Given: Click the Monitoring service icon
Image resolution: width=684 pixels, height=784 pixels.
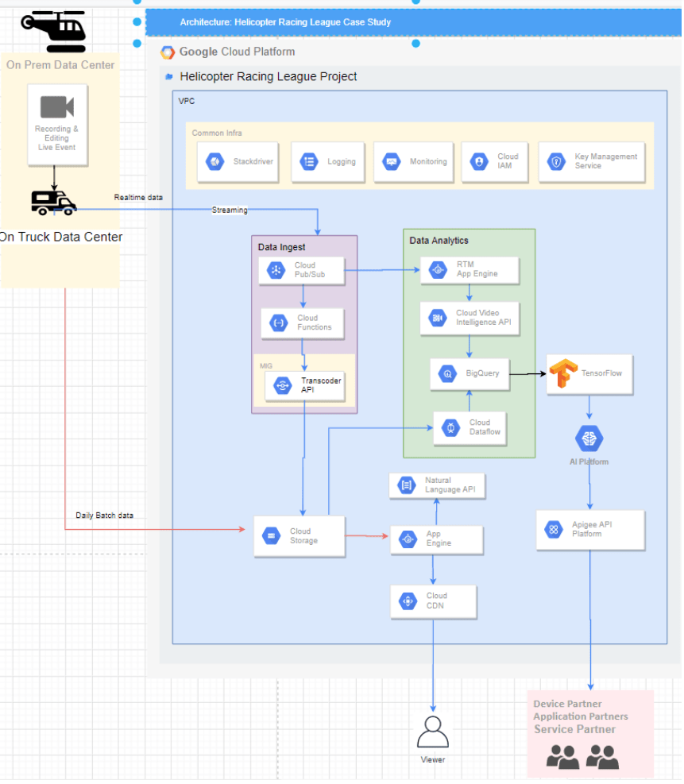Looking at the screenshot, I should [x=392, y=161].
